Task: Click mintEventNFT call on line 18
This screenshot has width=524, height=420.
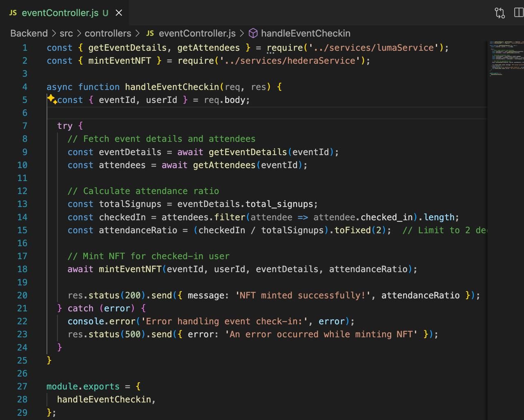Action: point(130,269)
